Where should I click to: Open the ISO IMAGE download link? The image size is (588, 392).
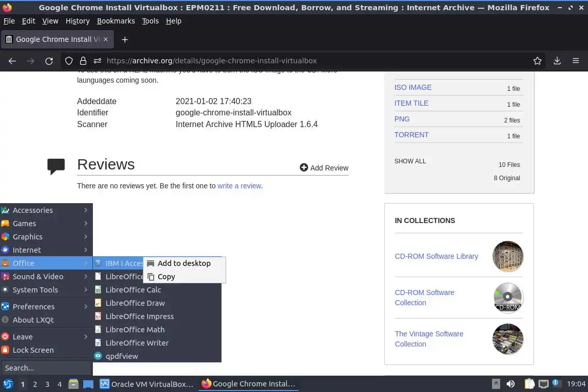pos(413,87)
